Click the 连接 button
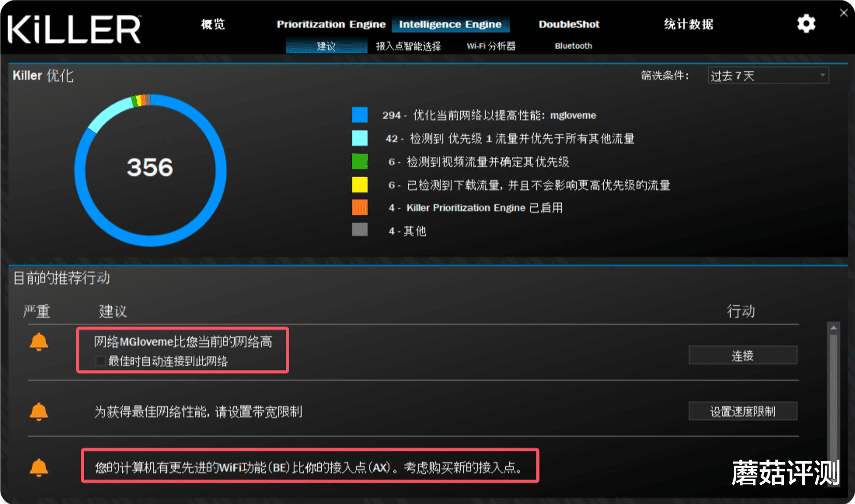This screenshot has height=504, width=855. coord(743,355)
